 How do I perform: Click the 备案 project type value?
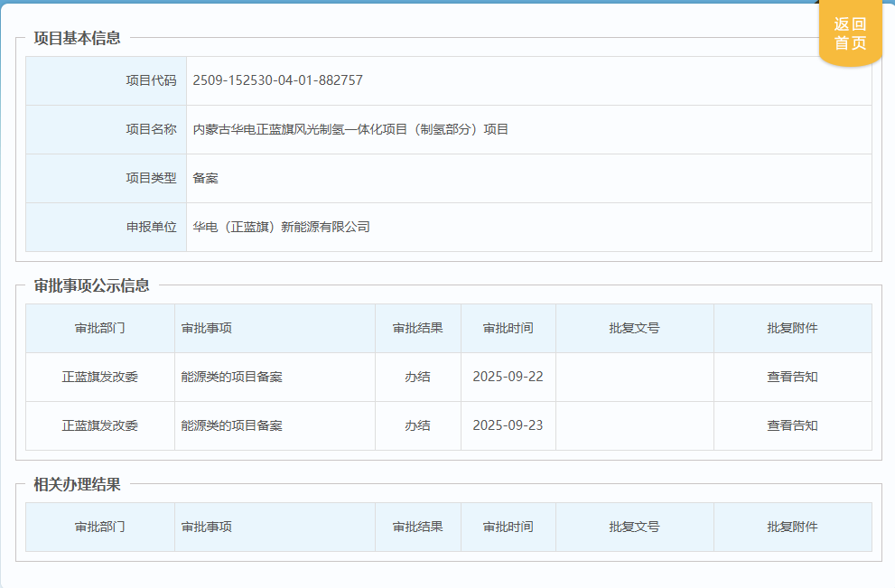[206, 178]
